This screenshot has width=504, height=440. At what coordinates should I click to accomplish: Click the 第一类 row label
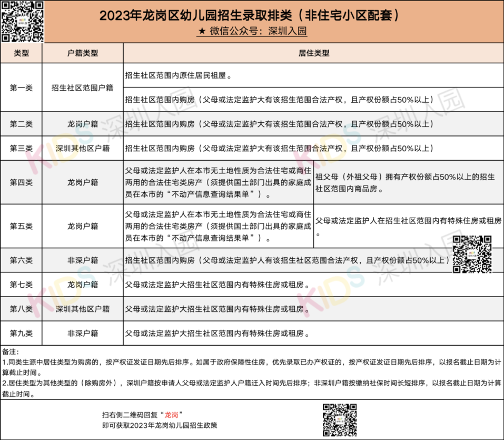click(21, 87)
